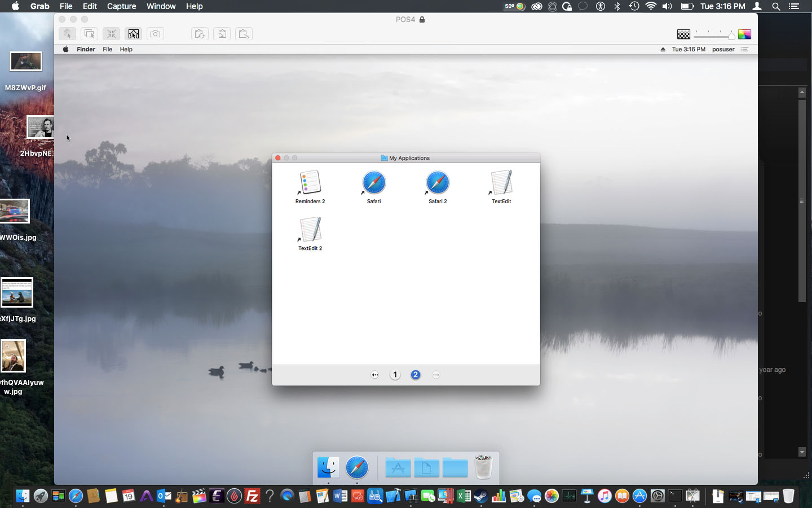Open Microsoft Outlook from the dock
The width and height of the screenshot is (812, 508).
point(164,496)
